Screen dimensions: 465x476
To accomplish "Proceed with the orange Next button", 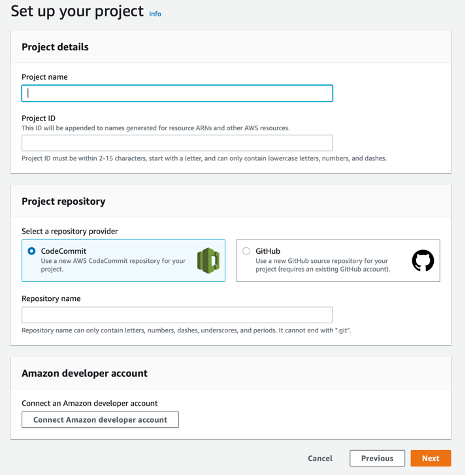I will (x=431, y=458).
